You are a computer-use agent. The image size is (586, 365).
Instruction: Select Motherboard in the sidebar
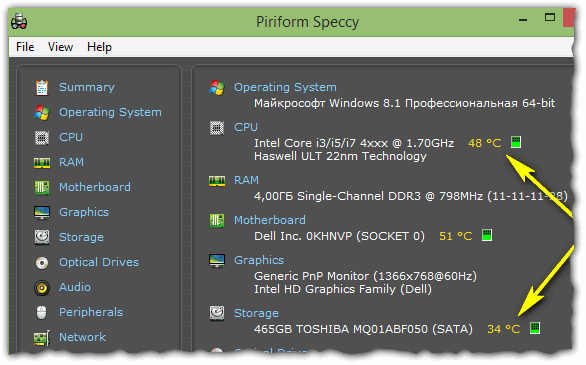coord(95,187)
